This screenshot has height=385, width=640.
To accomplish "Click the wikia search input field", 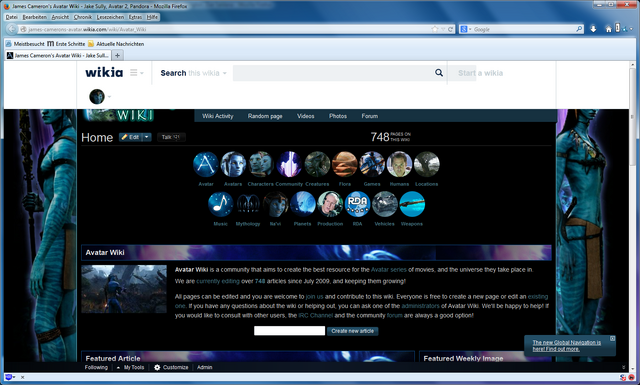I will point(333,73).
